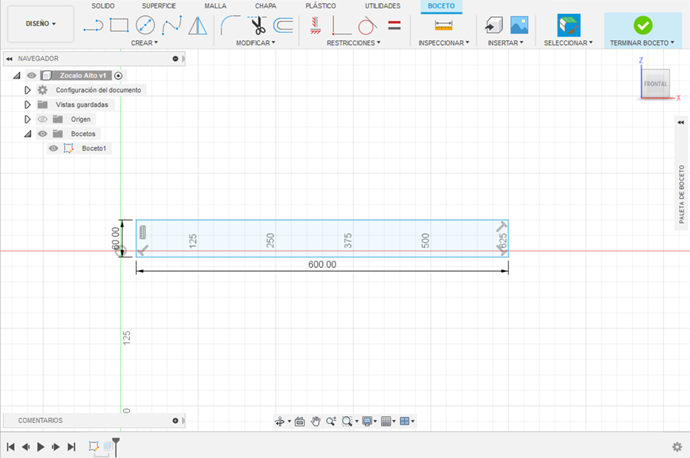Image resolution: width=690 pixels, height=458 pixels.
Task: Click the Orbit navigation icon
Action: [279, 421]
